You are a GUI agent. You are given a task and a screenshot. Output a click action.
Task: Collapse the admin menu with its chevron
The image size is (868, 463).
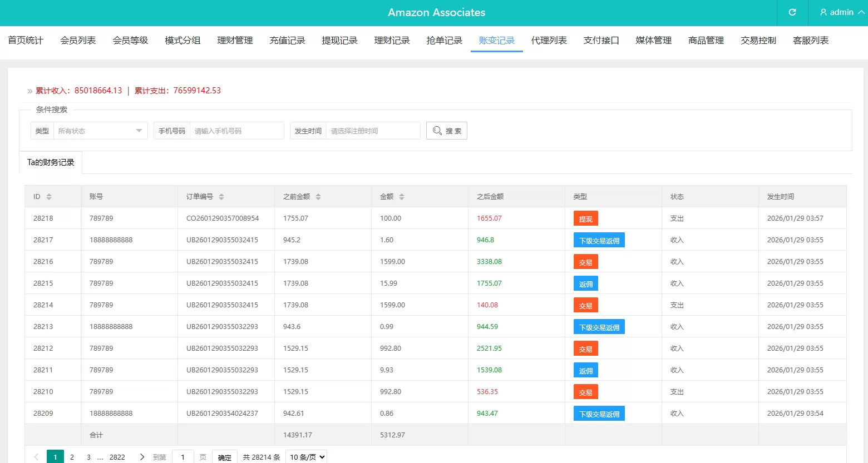tap(860, 12)
